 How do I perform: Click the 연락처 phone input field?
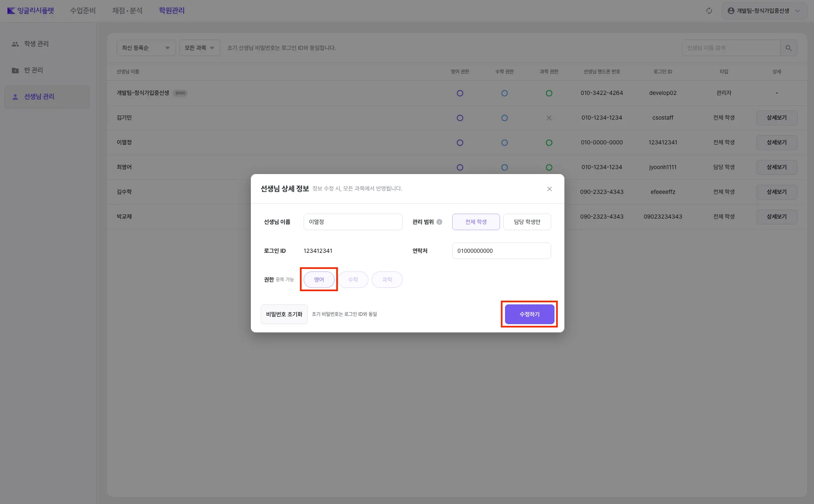point(501,251)
